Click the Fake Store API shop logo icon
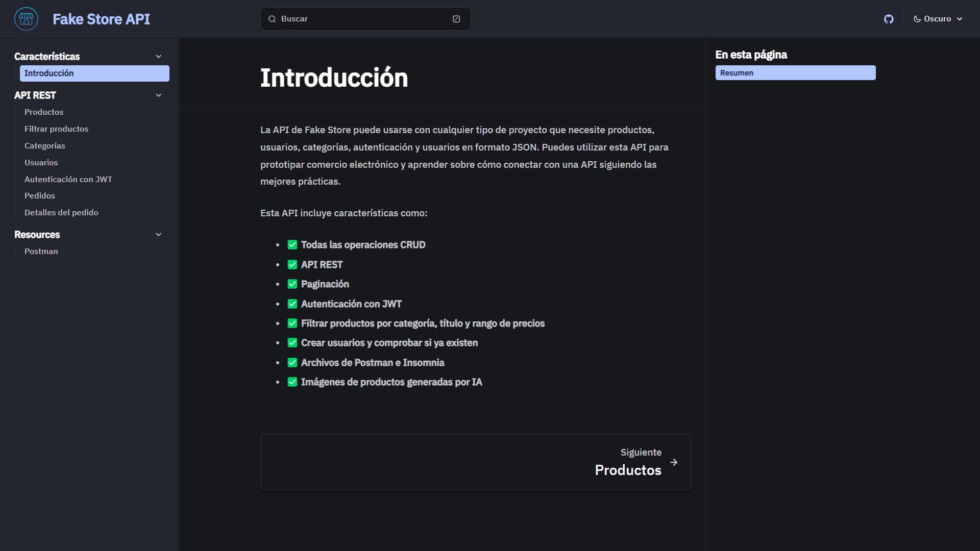The image size is (980, 551). pyautogui.click(x=26, y=19)
